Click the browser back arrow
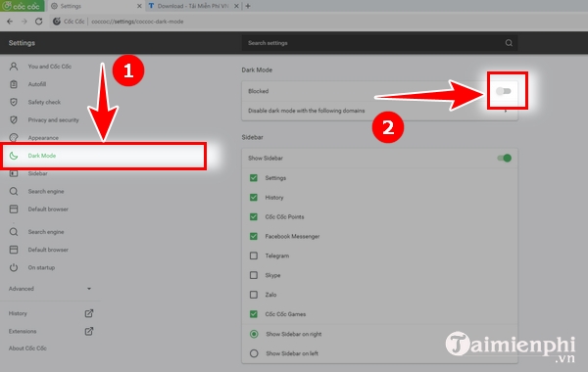 click(10, 22)
